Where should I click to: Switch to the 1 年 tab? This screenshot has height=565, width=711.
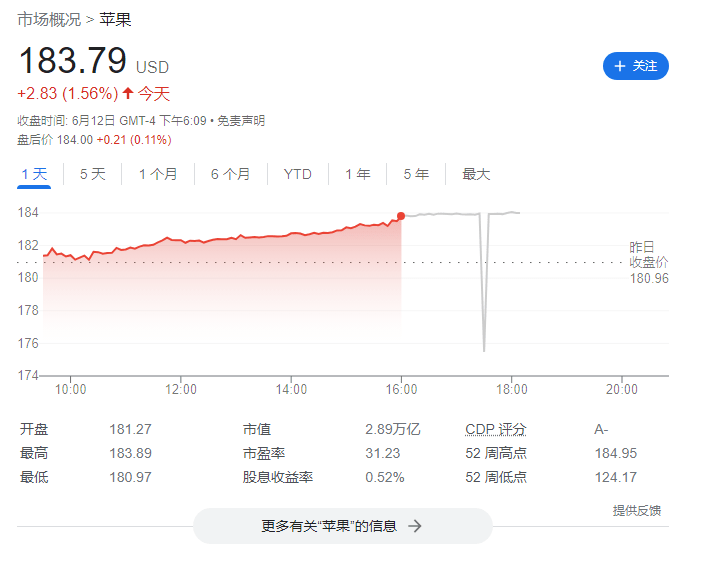click(358, 174)
